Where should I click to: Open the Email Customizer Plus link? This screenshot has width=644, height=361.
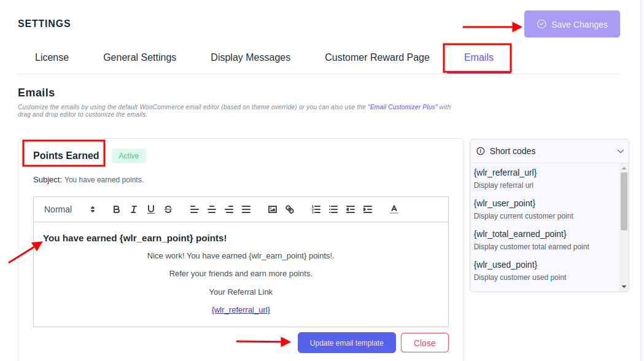[x=402, y=107]
